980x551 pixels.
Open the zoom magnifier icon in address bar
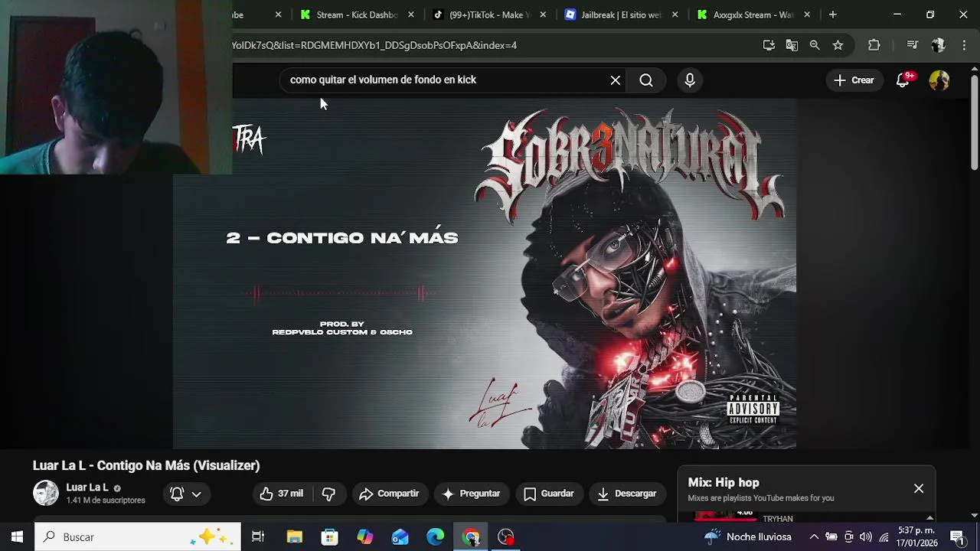pos(815,45)
